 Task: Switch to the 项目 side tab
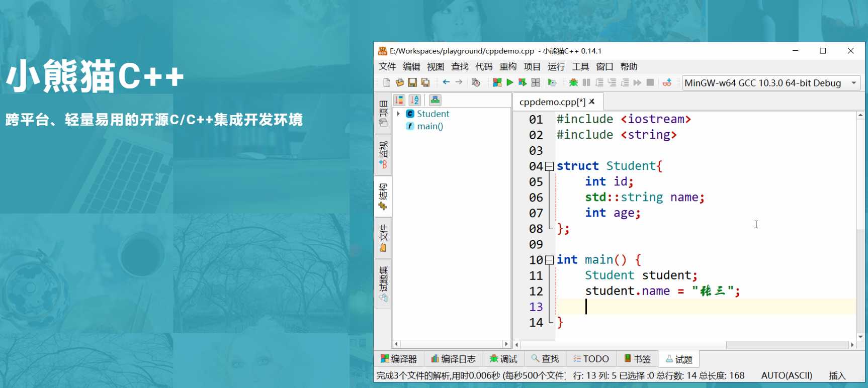point(383,113)
